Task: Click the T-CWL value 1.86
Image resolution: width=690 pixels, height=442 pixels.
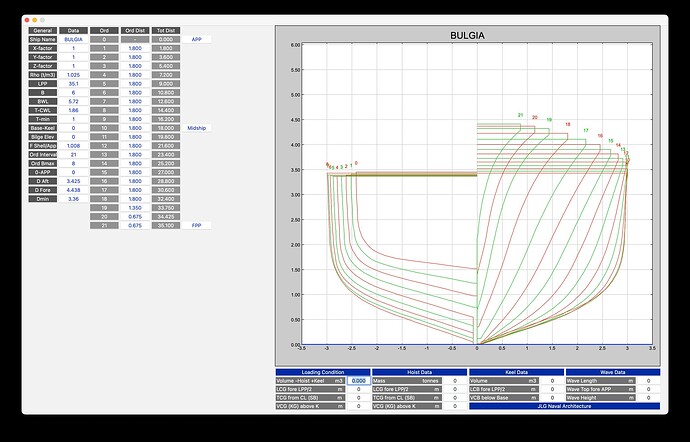Action: (x=73, y=110)
